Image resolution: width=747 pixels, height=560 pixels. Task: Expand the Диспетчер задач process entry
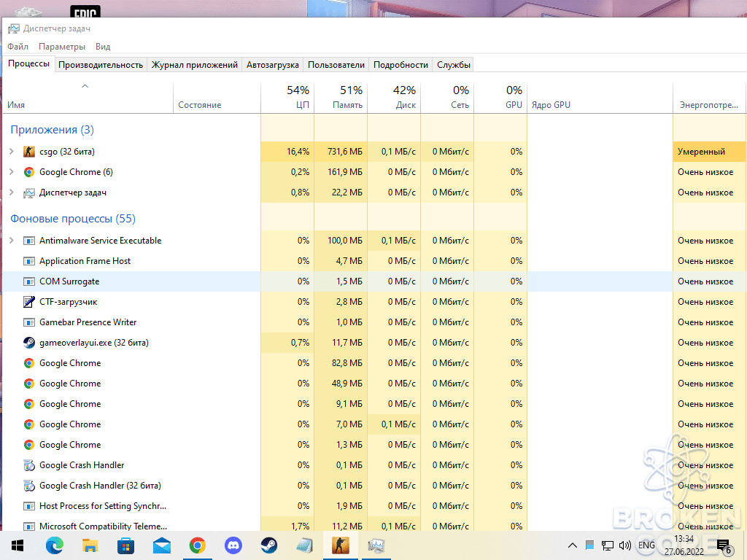click(x=12, y=192)
